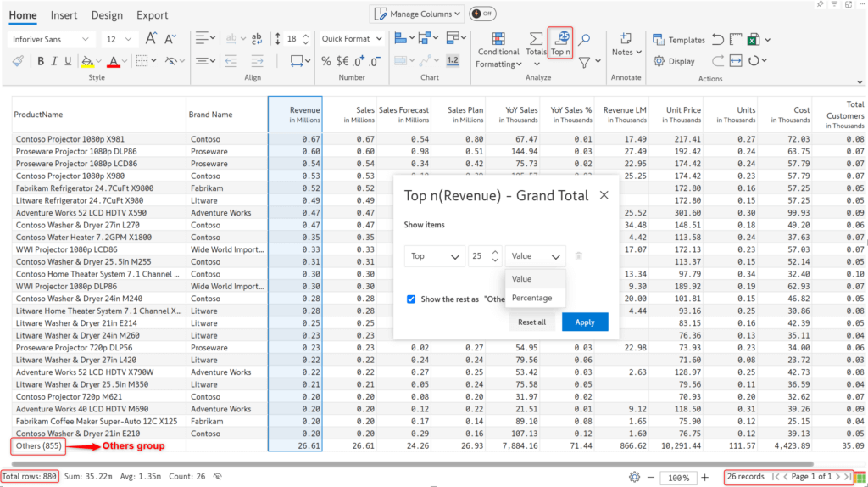Open settings gear in status bar
868x487 pixels.
[634, 477]
